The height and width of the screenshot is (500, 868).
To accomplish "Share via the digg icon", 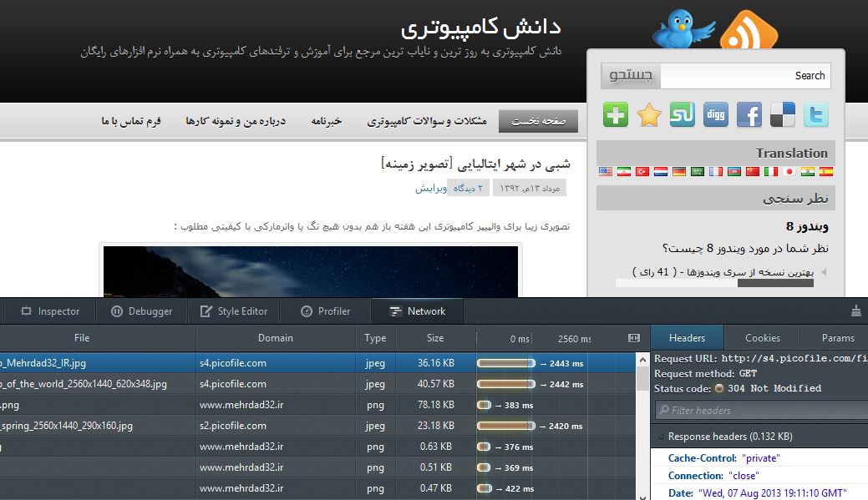I will (716, 114).
